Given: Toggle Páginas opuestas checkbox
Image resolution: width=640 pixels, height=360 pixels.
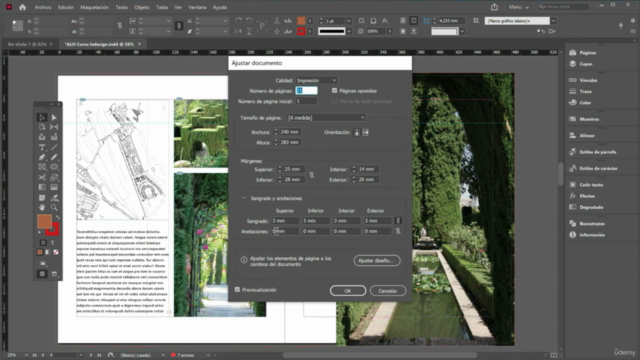Looking at the screenshot, I should (x=334, y=91).
